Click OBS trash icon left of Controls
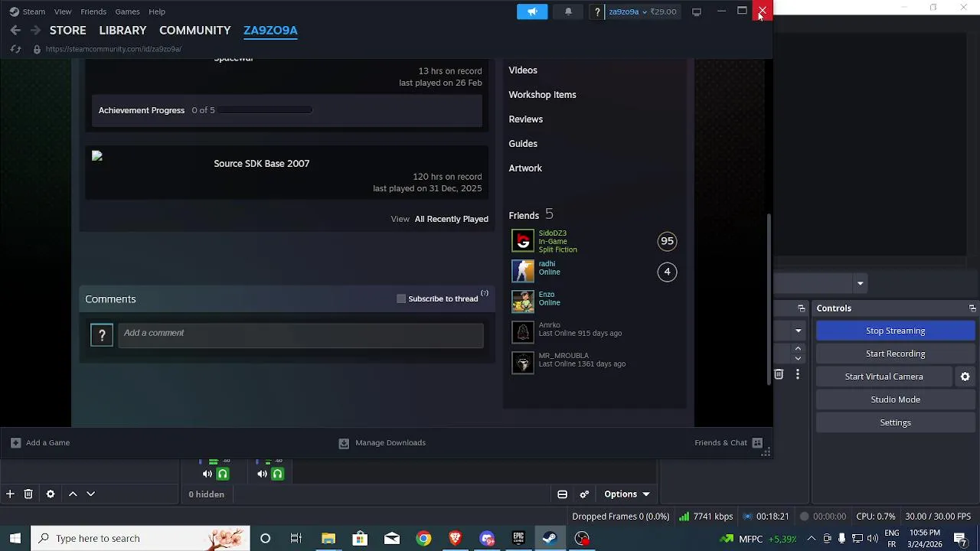The width and height of the screenshot is (980, 551). [x=779, y=374]
